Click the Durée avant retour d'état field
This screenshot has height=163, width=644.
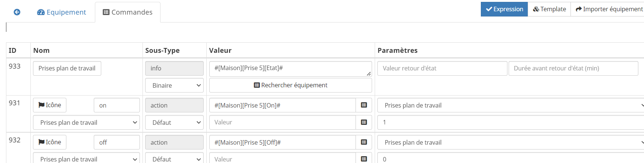coord(573,68)
